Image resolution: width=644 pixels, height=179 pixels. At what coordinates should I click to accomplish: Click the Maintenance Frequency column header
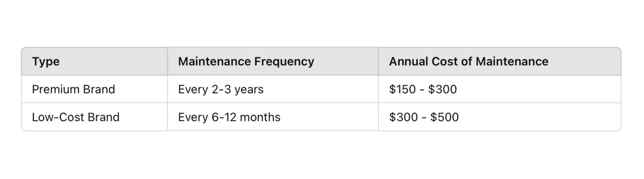273,61
